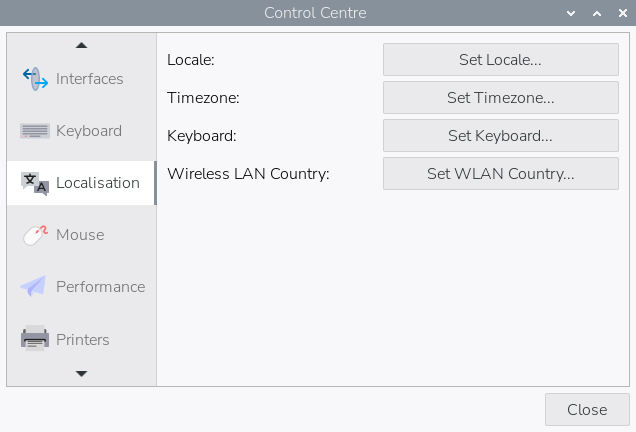The height and width of the screenshot is (432, 636).
Task: Roll down window via title bar chevron
Action: (571, 13)
